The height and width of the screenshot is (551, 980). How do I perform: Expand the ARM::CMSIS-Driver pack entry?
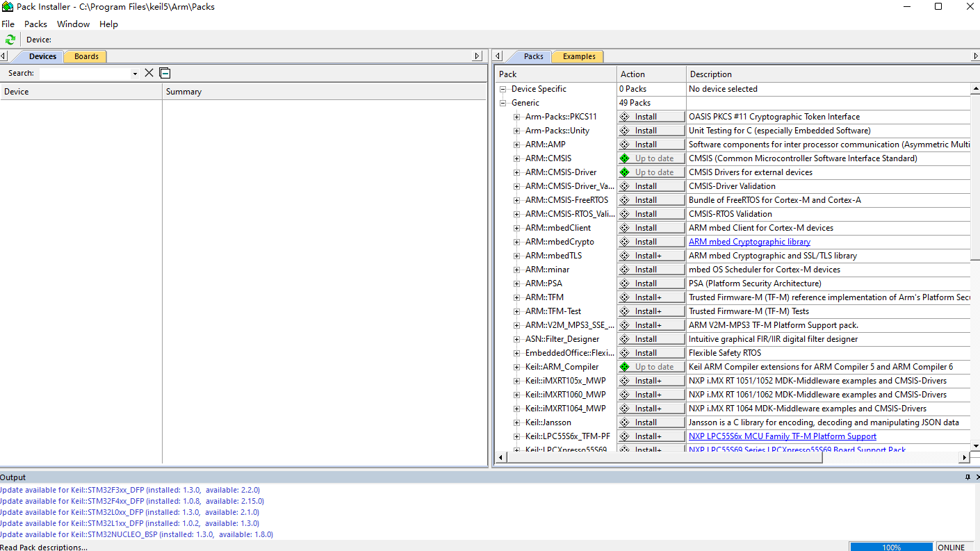pos(517,172)
